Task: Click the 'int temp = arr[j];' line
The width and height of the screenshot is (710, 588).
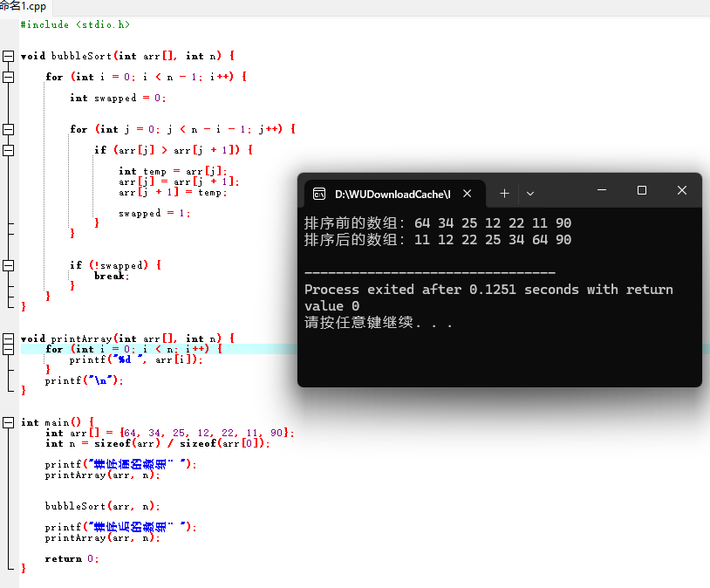Action: click(x=173, y=171)
